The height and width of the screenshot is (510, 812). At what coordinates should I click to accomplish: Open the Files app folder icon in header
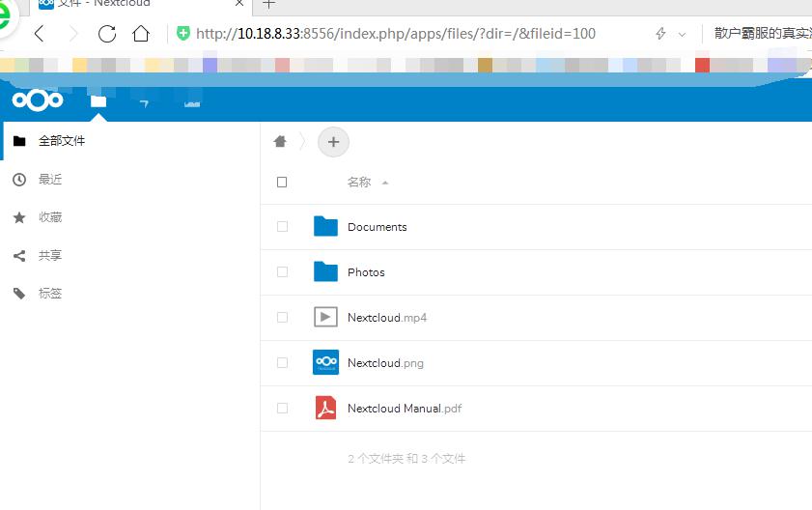98,101
